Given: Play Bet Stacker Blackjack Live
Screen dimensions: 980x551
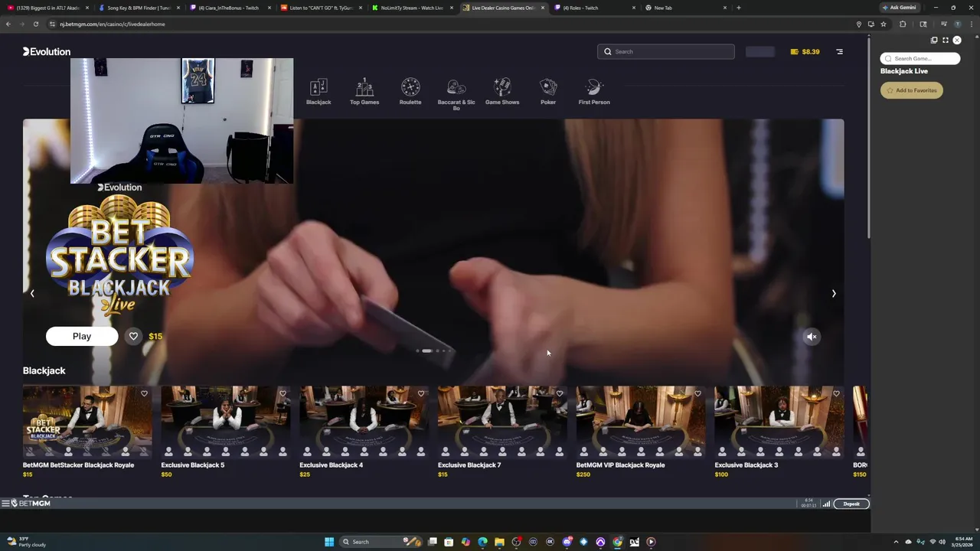Looking at the screenshot, I should 82,336.
